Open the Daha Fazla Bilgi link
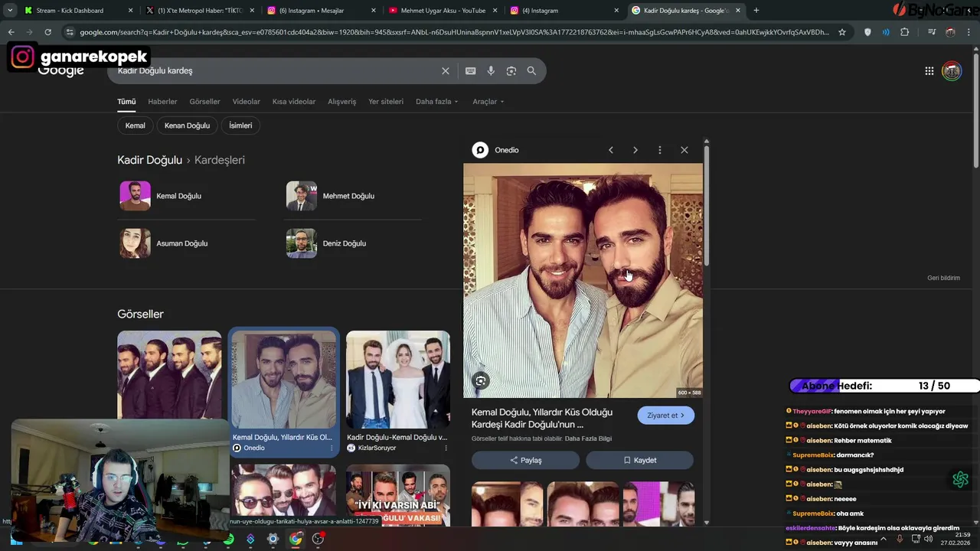Viewport: 980px width, 551px height. (588, 439)
